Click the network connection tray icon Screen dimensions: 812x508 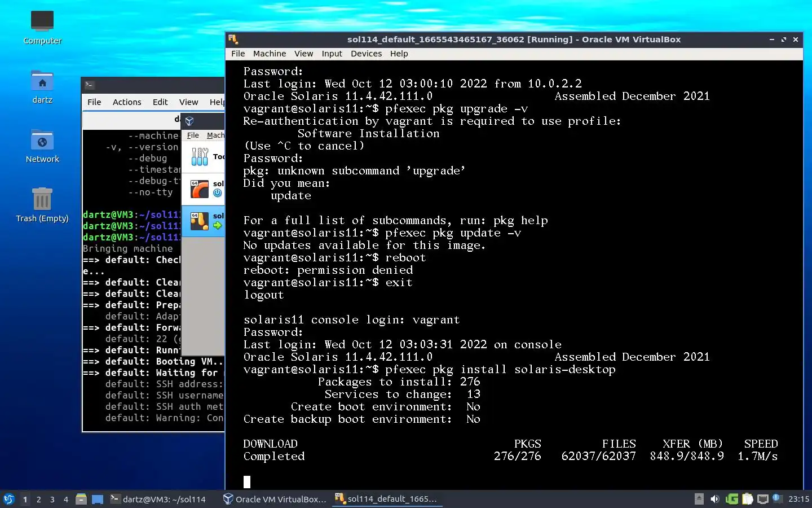(x=763, y=499)
